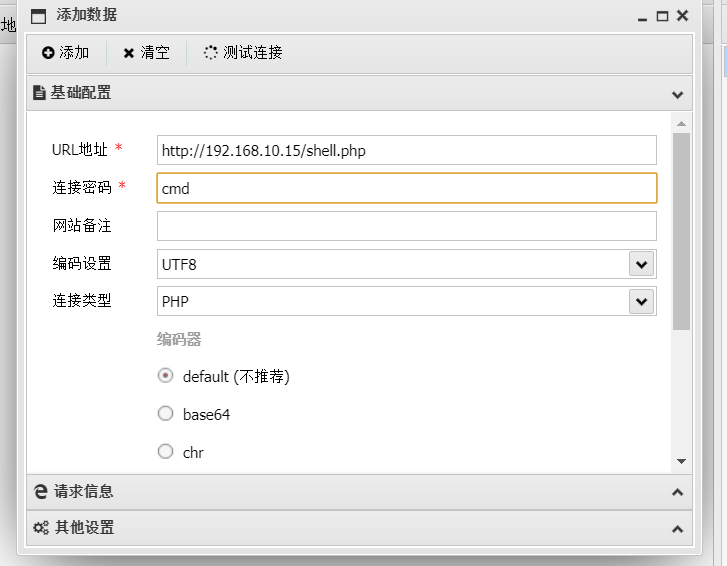This screenshot has height=566, width=727.
Task: Click into the 网站备注 text field
Action: pos(407,226)
